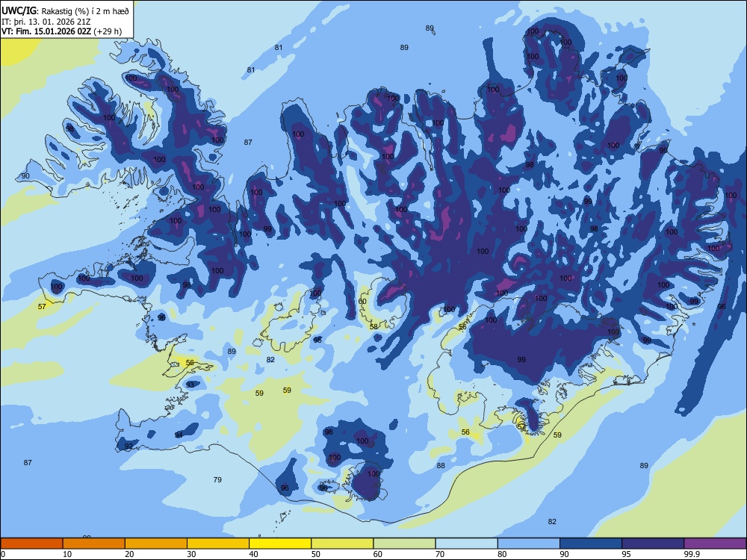Click the medium blue 80–90 legend swatch
Viewport: 747px width, 560px height.
coord(529,544)
